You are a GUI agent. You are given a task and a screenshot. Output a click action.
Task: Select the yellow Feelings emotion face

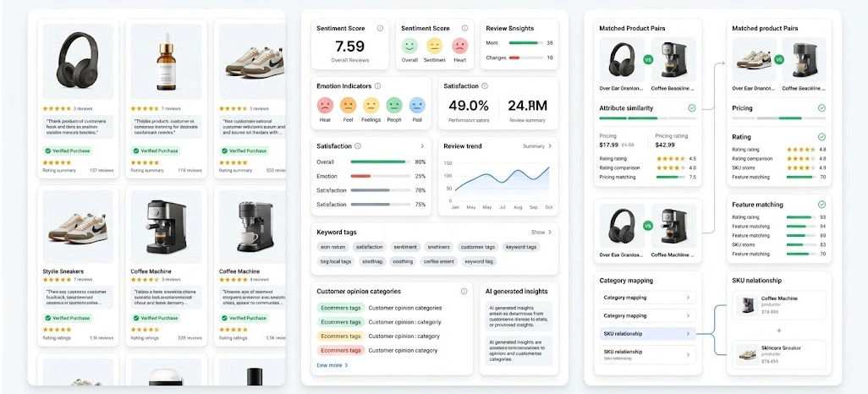point(371,105)
